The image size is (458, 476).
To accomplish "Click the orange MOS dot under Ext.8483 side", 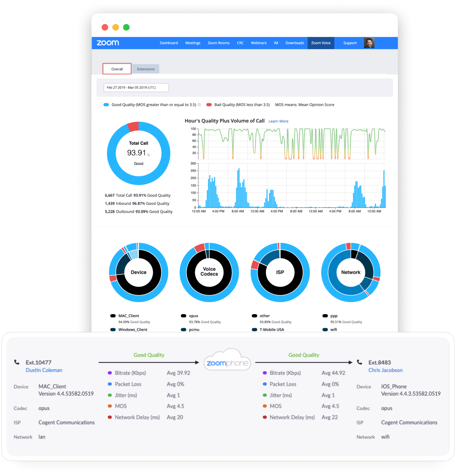I will tap(265, 406).
